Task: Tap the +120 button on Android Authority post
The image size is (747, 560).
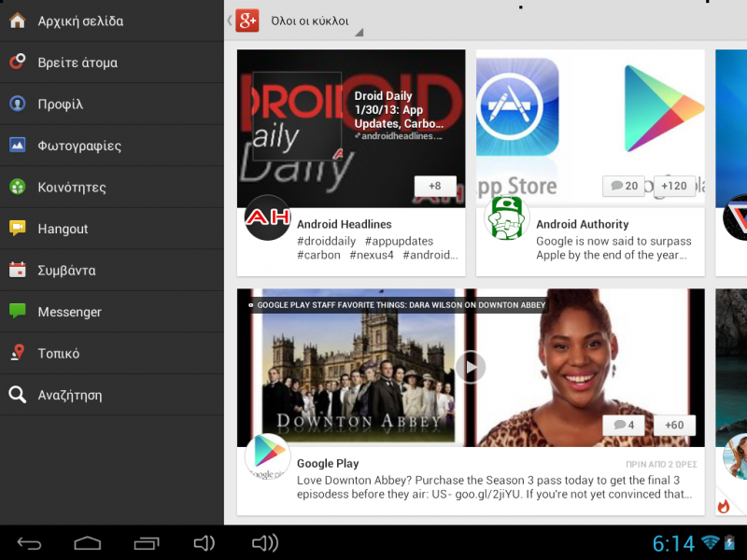Action: tap(674, 186)
